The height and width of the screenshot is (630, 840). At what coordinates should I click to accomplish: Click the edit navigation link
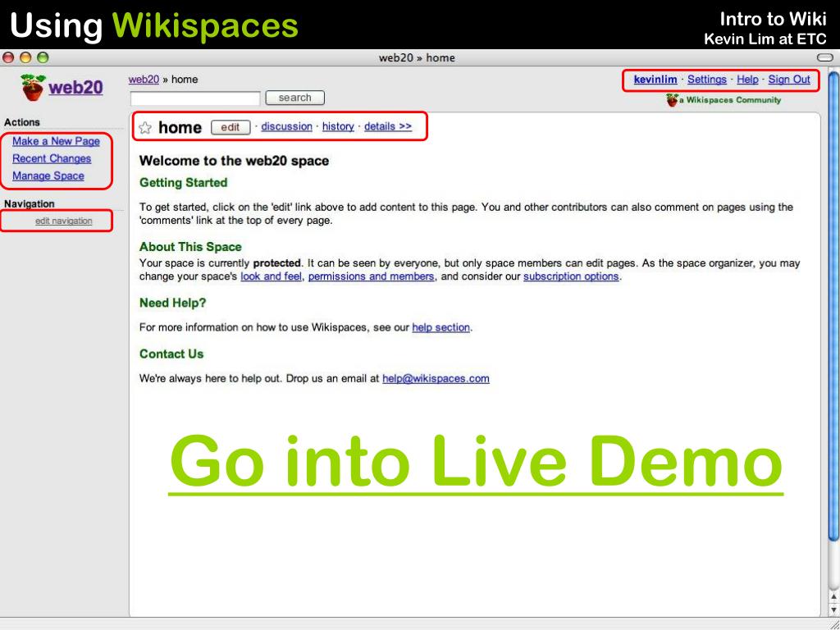click(64, 221)
